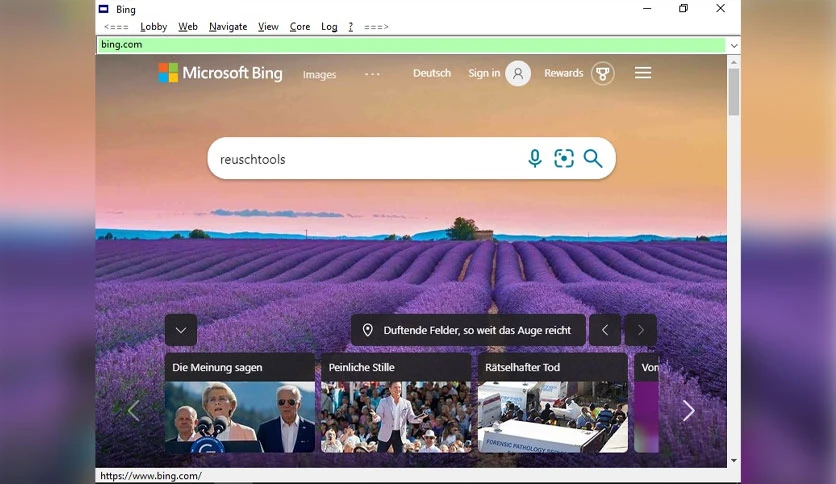Click the <=== back arrow menu item
The image size is (836, 484).
tap(116, 27)
